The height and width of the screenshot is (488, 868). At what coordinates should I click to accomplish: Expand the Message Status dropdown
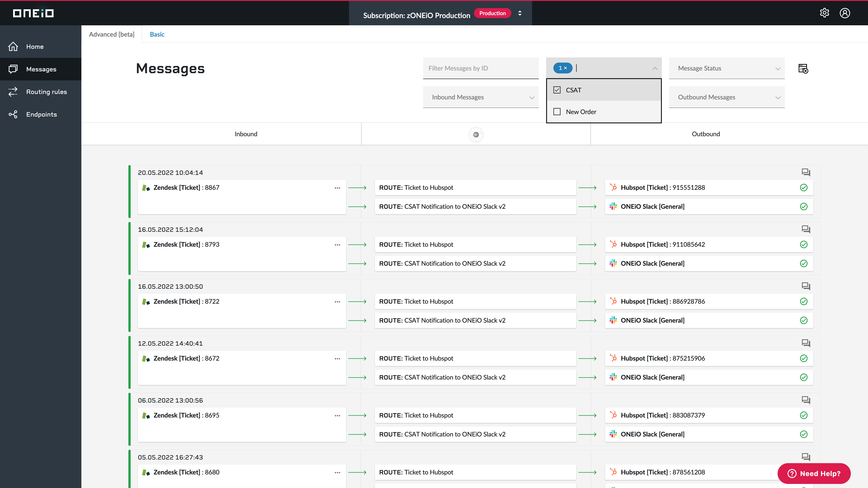[726, 68]
